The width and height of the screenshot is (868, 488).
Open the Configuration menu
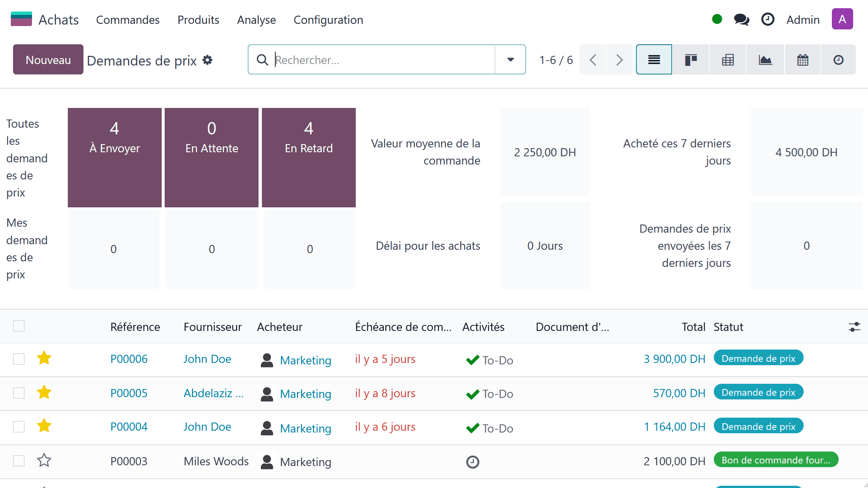(x=328, y=20)
